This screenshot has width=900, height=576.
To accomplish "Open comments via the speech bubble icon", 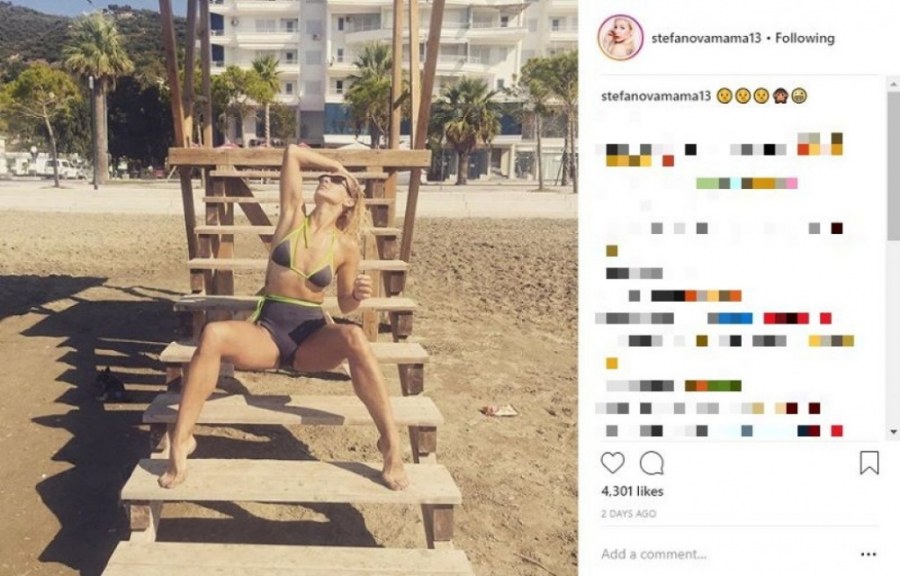I will [651, 463].
